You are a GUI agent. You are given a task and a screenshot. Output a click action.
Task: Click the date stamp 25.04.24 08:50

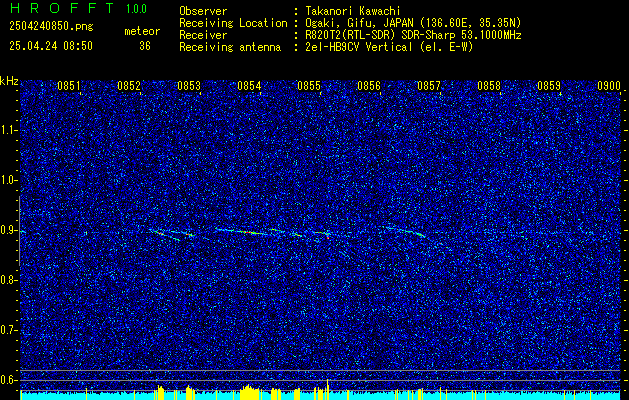click(51, 46)
